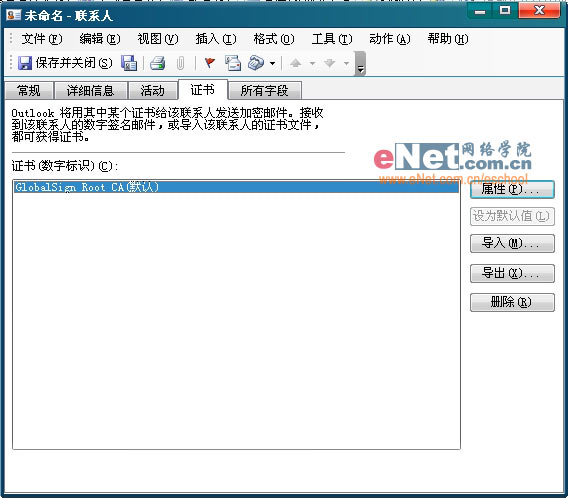Click the 保存并关闭 save and close button
The image size is (568, 498).
tap(65, 63)
